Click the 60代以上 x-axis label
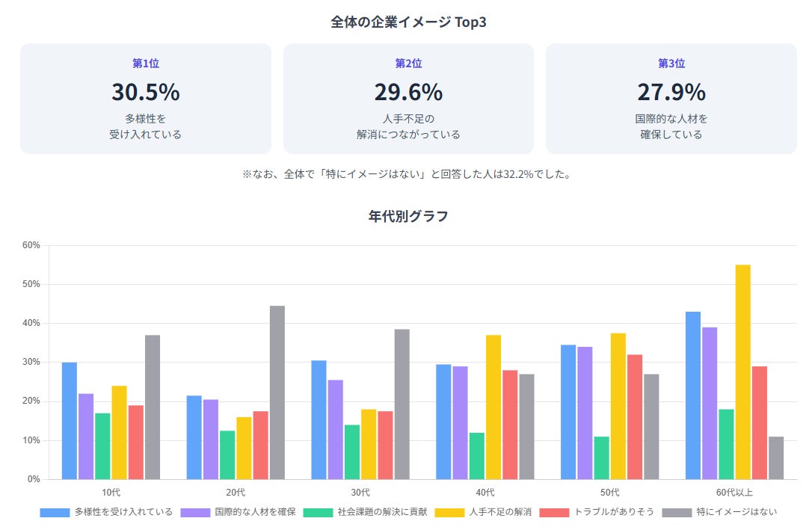This screenshot has width=812, height=530. pyautogui.click(x=734, y=492)
